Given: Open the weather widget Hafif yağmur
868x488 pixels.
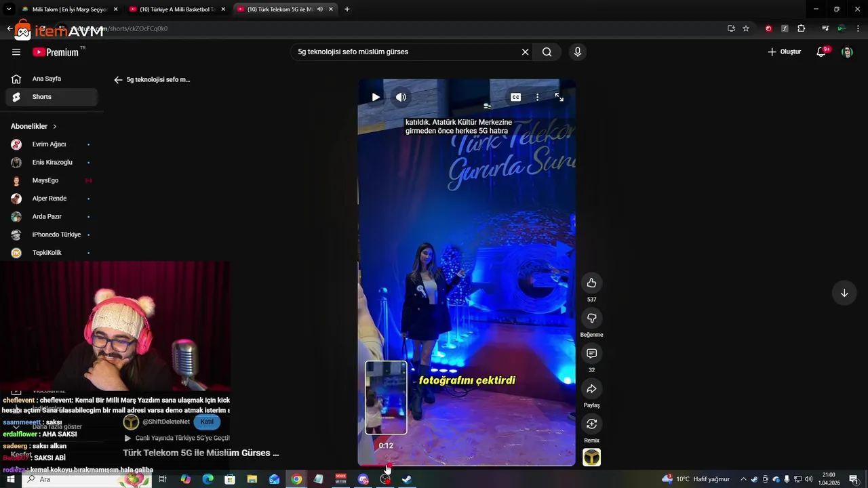Looking at the screenshot, I should [x=696, y=479].
